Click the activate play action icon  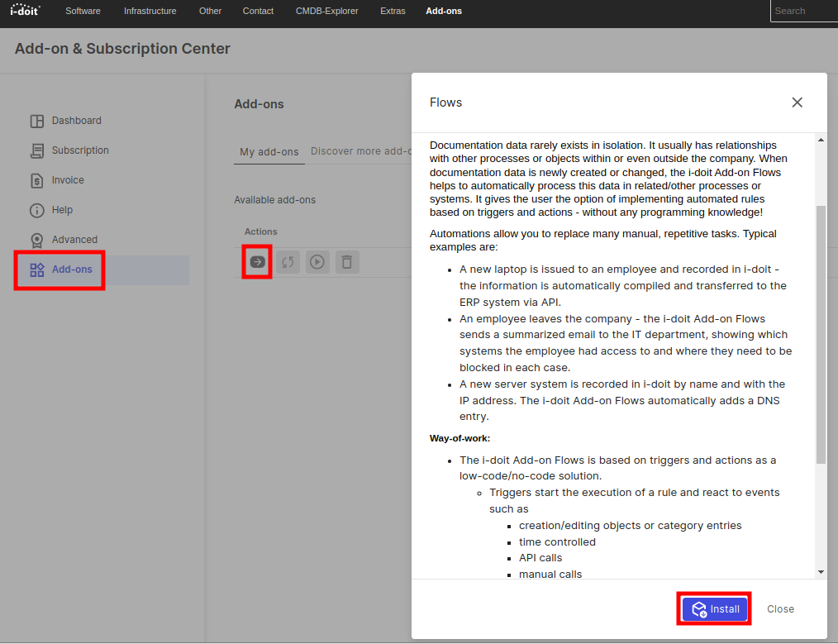point(317,262)
